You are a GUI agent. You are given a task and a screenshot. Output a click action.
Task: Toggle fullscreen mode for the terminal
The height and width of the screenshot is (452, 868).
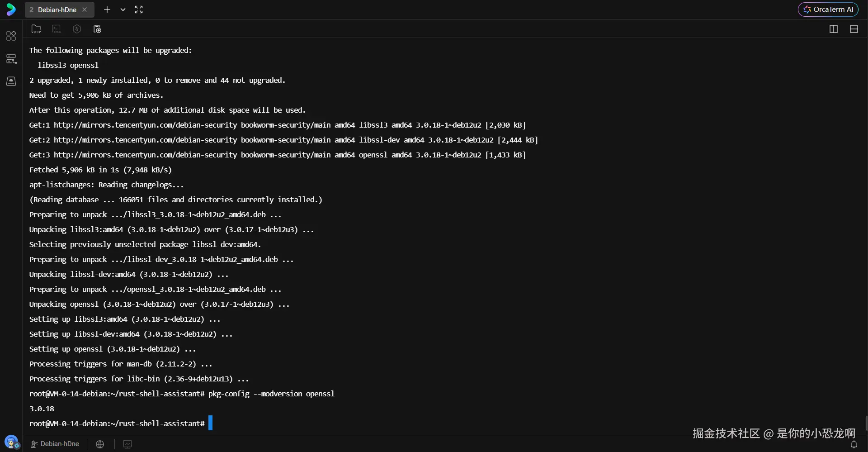(139, 10)
